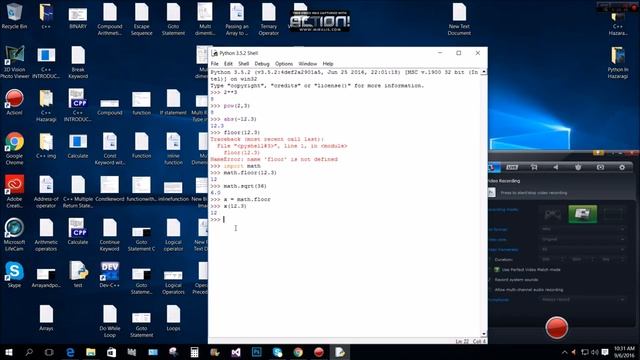Open the BINARY file on desktop
The width and height of the screenshot is (640, 360).
pyautogui.click(x=78, y=17)
